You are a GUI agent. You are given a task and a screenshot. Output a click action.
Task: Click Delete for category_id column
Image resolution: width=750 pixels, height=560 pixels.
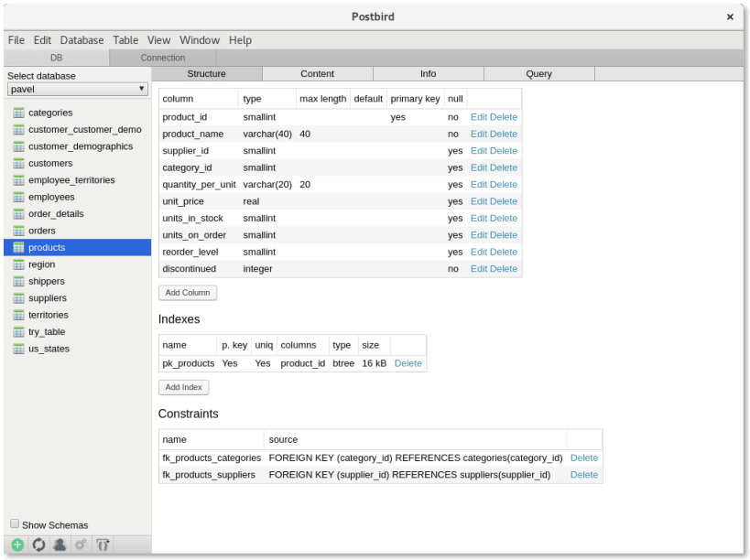[x=503, y=167]
